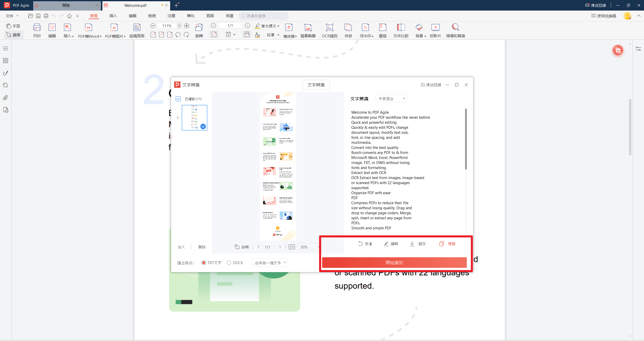Click the 編輯 edit button in dialog
The height and width of the screenshot is (341, 644).
point(391,244)
